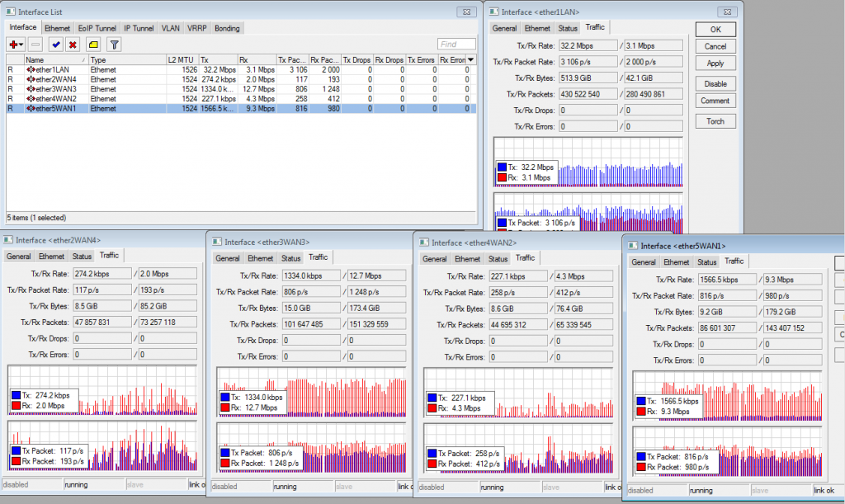Image resolution: width=845 pixels, height=504 pixels.
Task: Select the ether3WAN3 row name
Action: point(56,89)
